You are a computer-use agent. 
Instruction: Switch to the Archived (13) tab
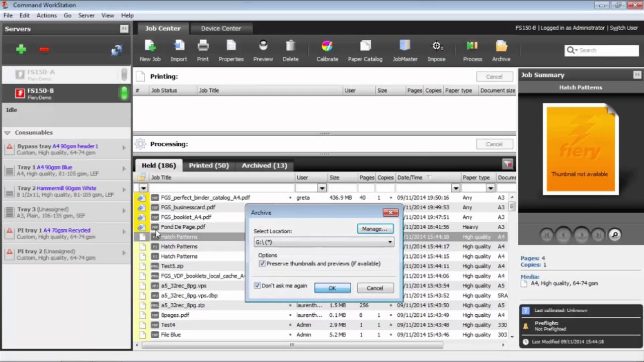click(264, 165)
